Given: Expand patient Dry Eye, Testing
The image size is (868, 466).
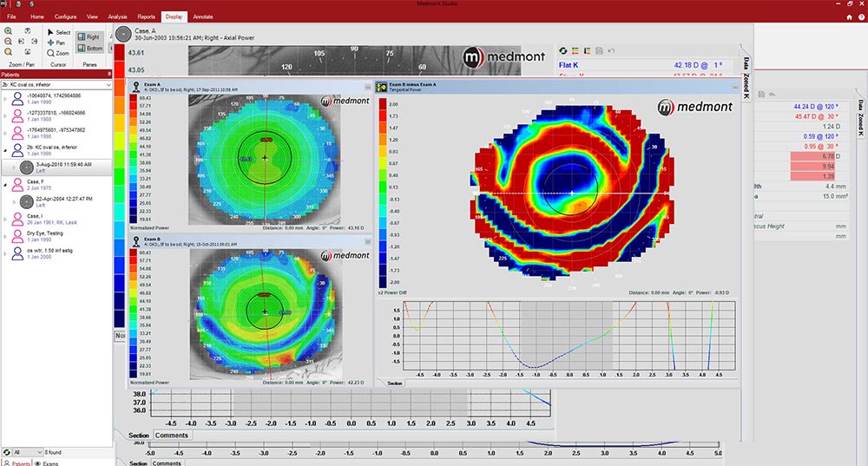Looking at the screenshot, I should point(5,236).
